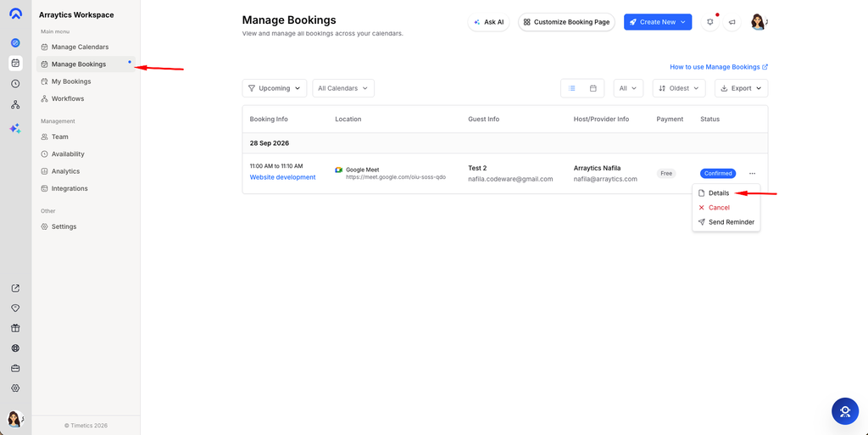The width and height of the screenshot is (868, 435).
Task: Open the All Calendars dropdown
Action: coord(343,88)
